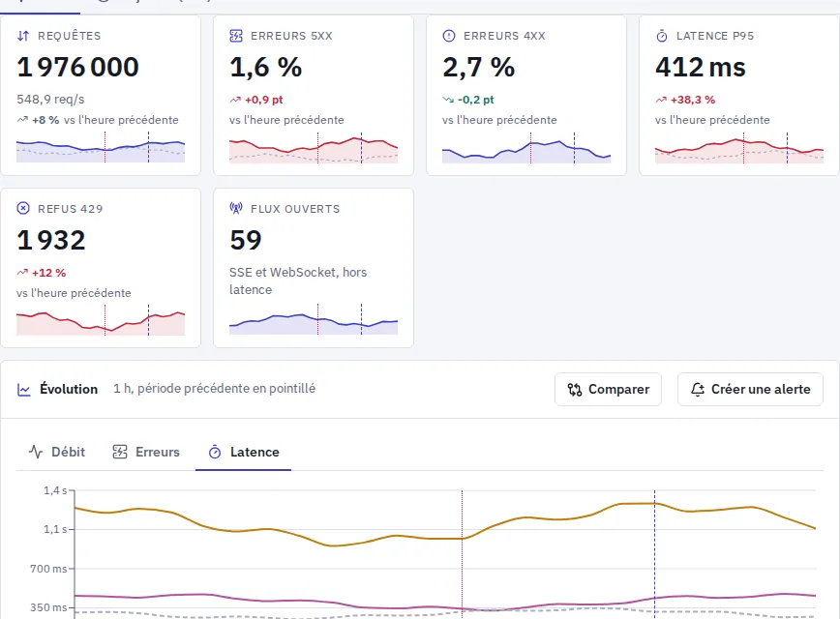The image size is (840, 619).
Task: Click the REQUÊTES sparkline chart
Action: [101, 148]
